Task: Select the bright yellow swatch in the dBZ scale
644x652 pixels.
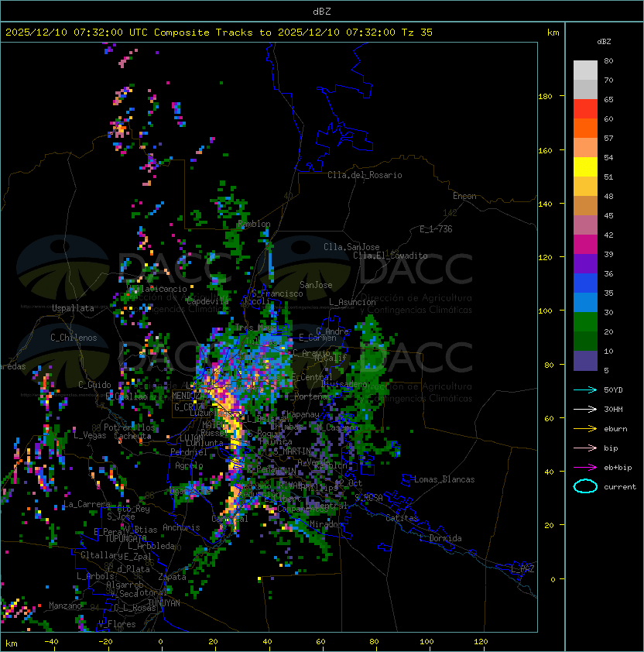Action: click(x=585, y=167)
